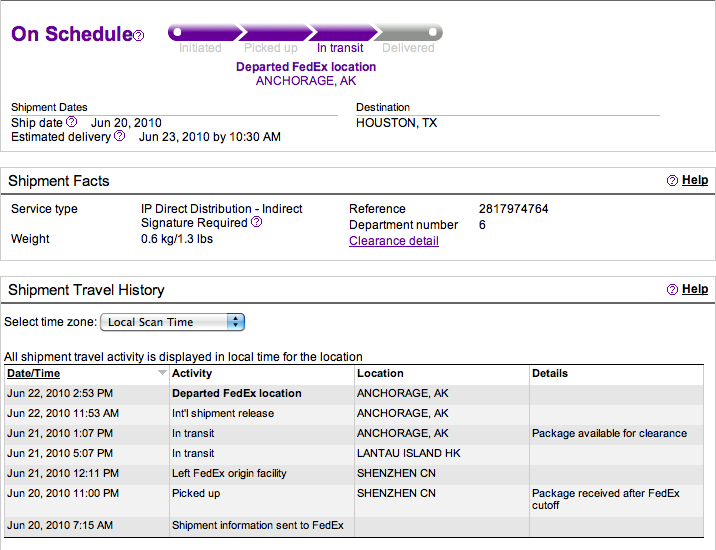
Task: Click help icon next to On Schedule
Action: point(139,35)
